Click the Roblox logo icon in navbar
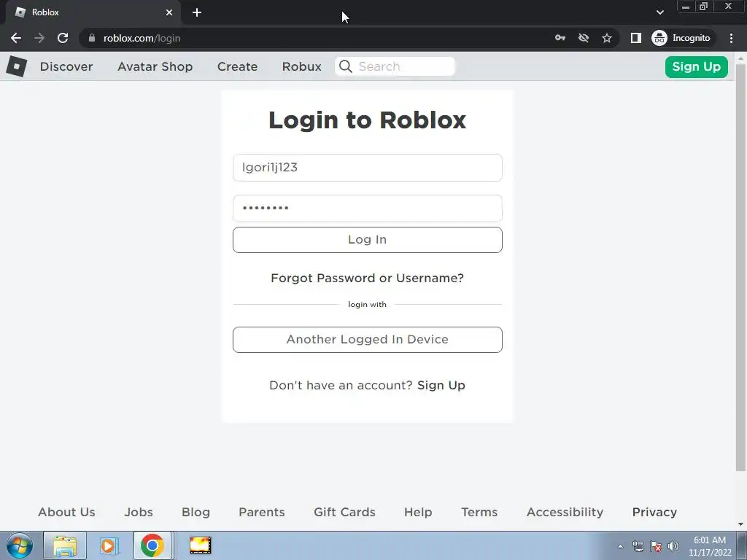The width and height of the screenshot is (747, 560). (17, 66)
